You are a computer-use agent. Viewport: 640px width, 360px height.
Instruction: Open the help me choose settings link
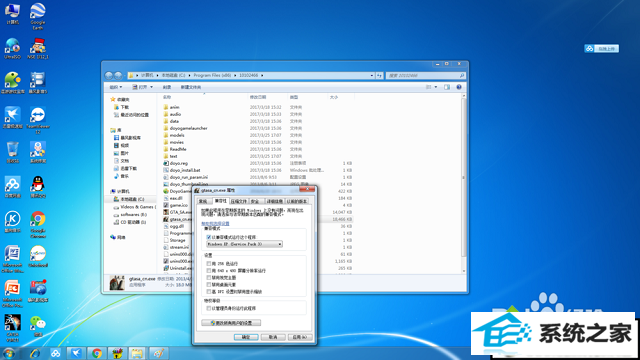(215, 223)
